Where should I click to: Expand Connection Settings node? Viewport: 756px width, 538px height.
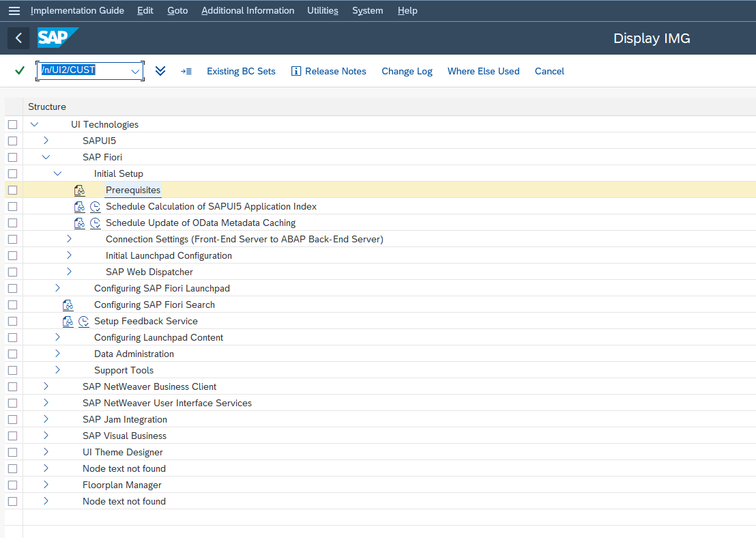point(69,239)
